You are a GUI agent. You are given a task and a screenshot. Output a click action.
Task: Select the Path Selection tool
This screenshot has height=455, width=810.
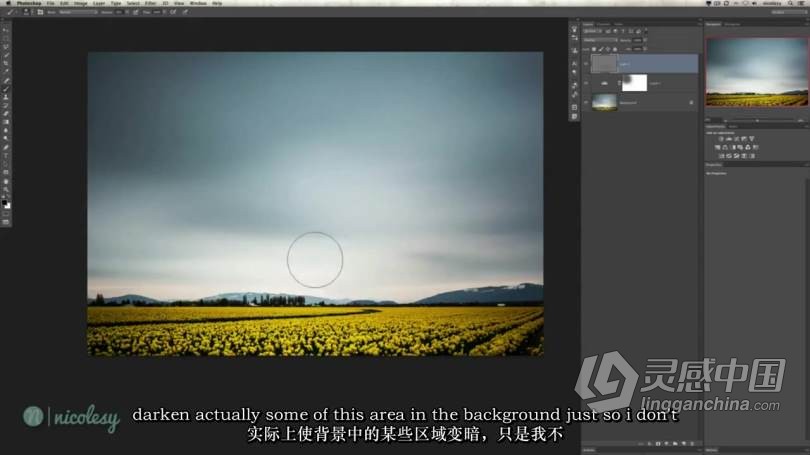tap(6, 164)
